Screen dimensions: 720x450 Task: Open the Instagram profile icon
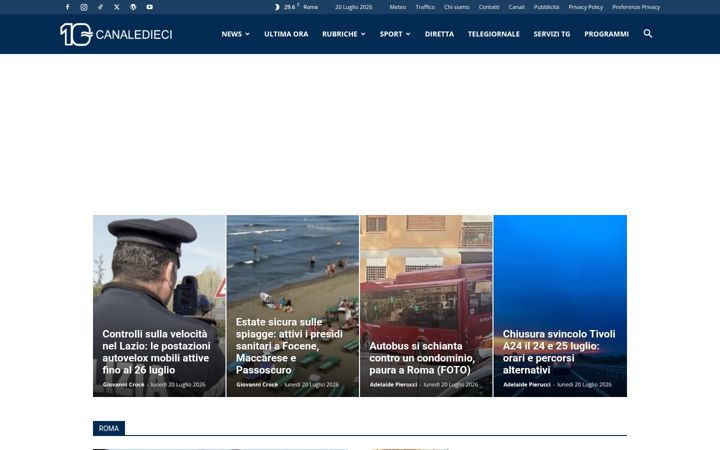pyautogui.click(x=84, y=7)
